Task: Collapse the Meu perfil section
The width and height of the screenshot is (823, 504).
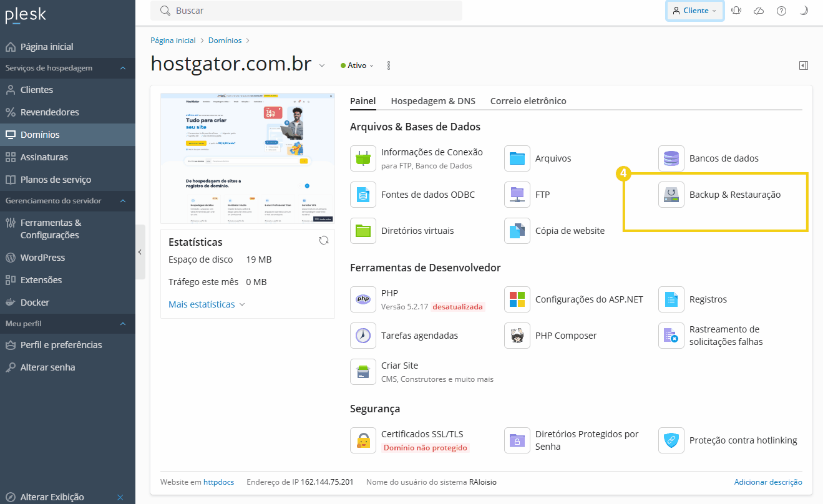Action: coord(123,324)
